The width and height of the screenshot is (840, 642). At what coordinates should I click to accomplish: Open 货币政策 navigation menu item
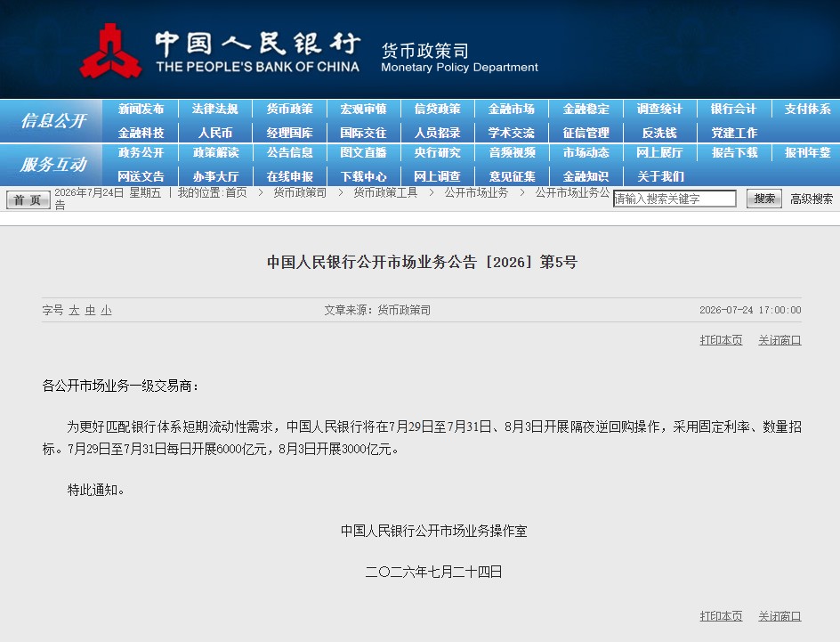pyautogui.click(x=289, y=109)
